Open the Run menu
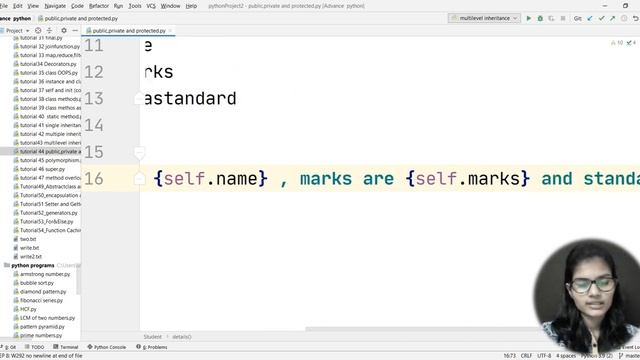This screenshot has width=640, height=360. point(118,6)
